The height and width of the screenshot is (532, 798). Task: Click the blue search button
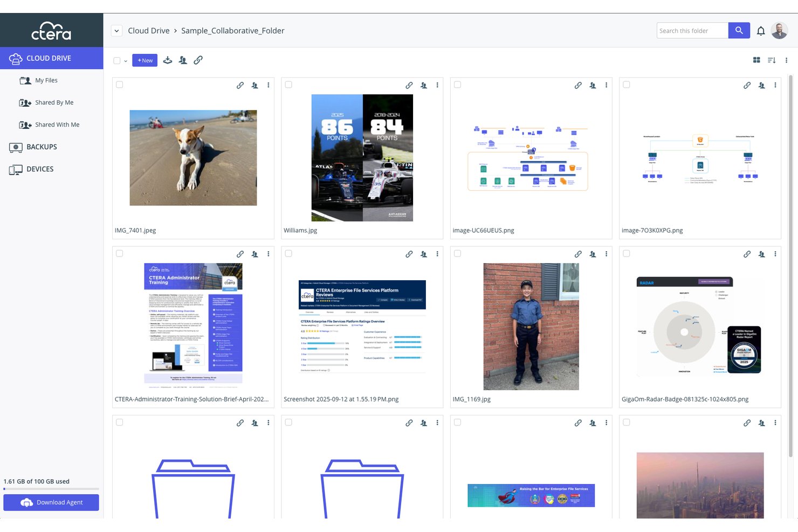coord(739,30)
